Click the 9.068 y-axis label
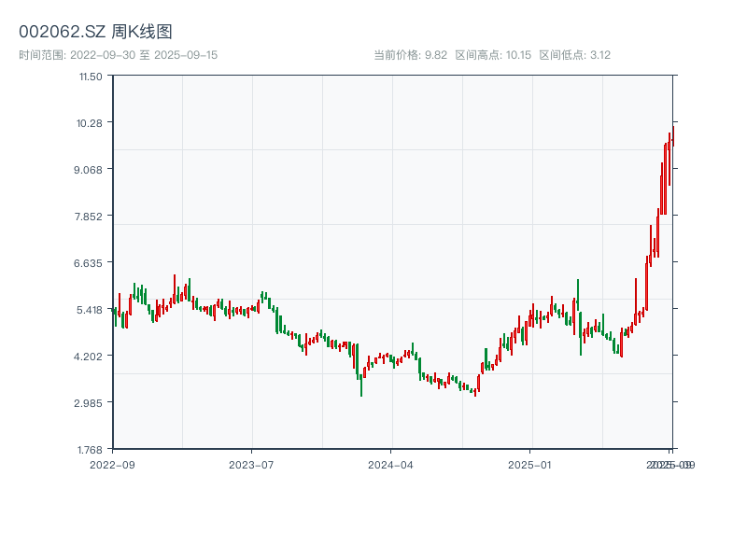747x560 pixels. [x=88, y=170]
